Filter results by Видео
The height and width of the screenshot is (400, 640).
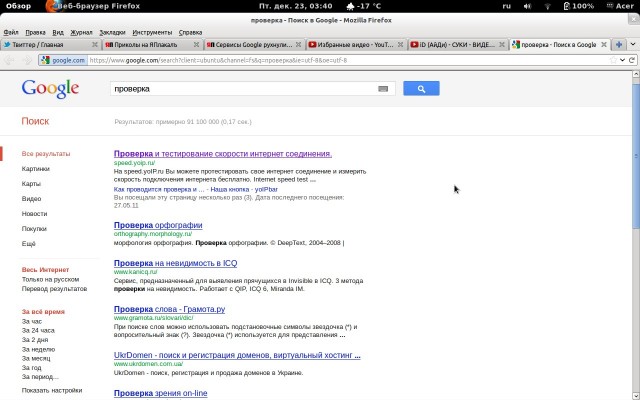(31, 199)
